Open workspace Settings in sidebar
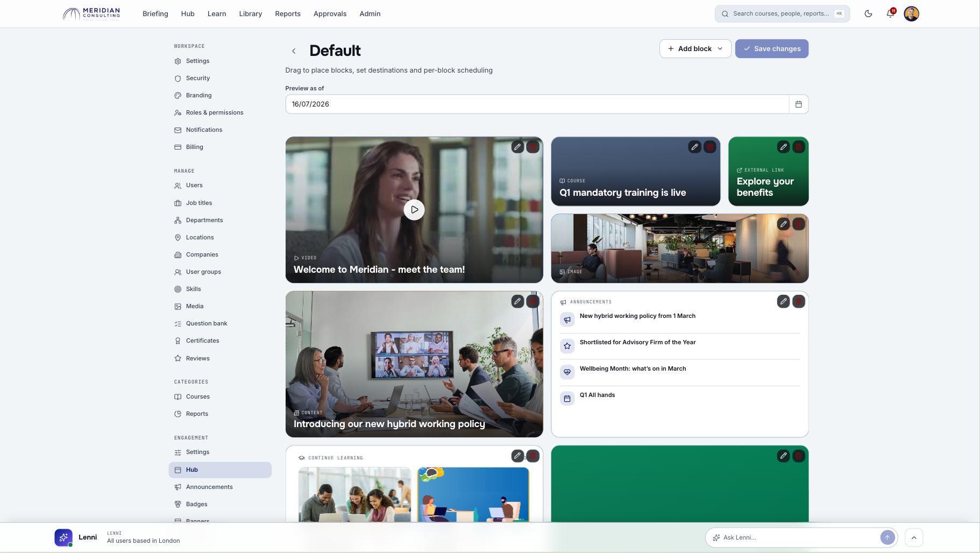980x553 pixels. (x=220, y=61)
